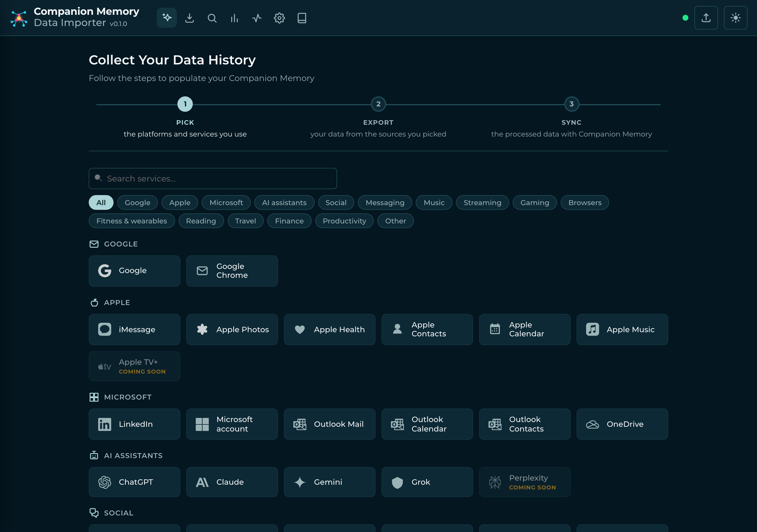
Task: Click the v0.1.0 version label
Action: tap(118, 24)
